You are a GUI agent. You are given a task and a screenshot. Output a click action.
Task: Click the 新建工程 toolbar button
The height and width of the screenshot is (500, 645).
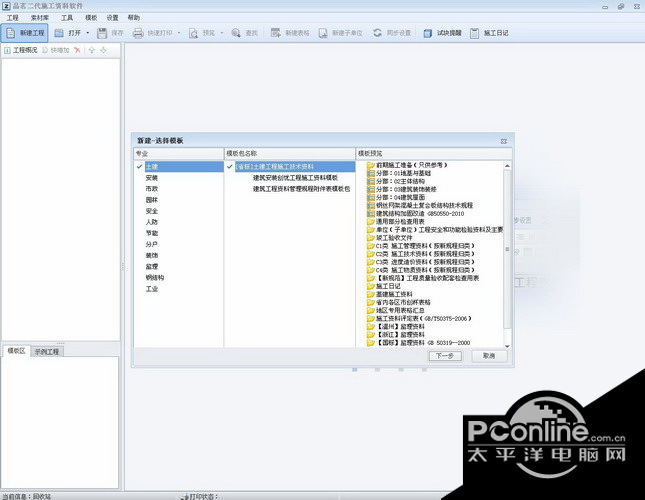[x=25, y=33]
